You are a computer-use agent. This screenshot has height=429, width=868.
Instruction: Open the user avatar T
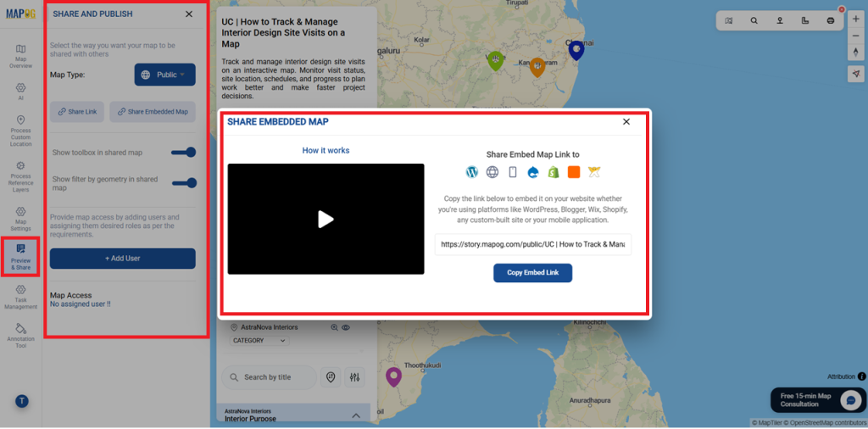[21, 401]
